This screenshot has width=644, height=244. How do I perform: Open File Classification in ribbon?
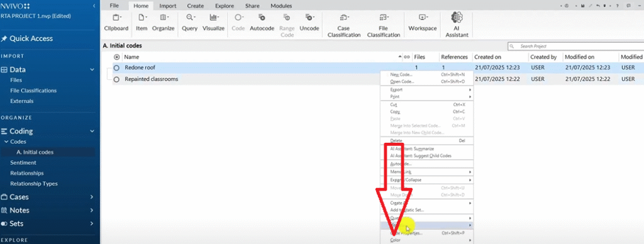coord(383,25)
